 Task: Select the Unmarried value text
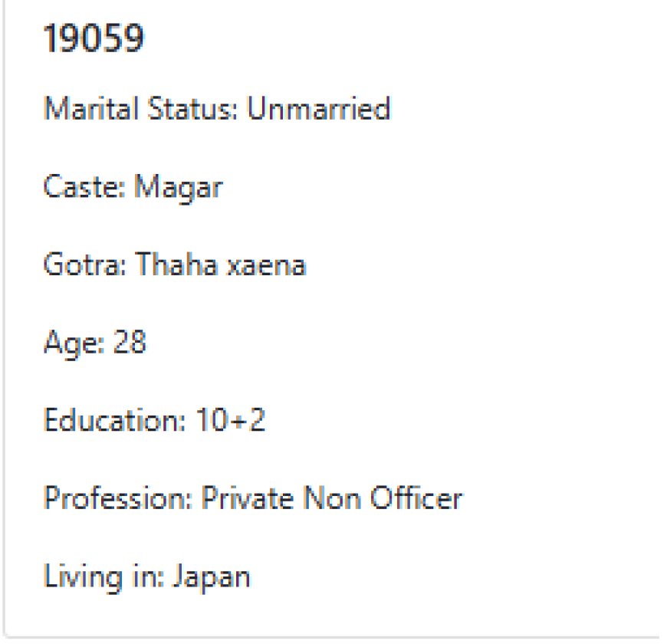(318, 109)
